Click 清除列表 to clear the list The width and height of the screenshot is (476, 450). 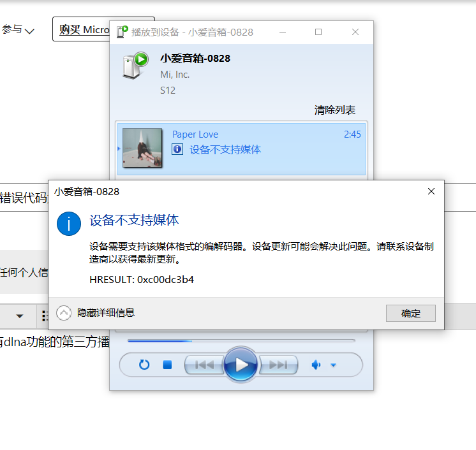click(335, 110)
